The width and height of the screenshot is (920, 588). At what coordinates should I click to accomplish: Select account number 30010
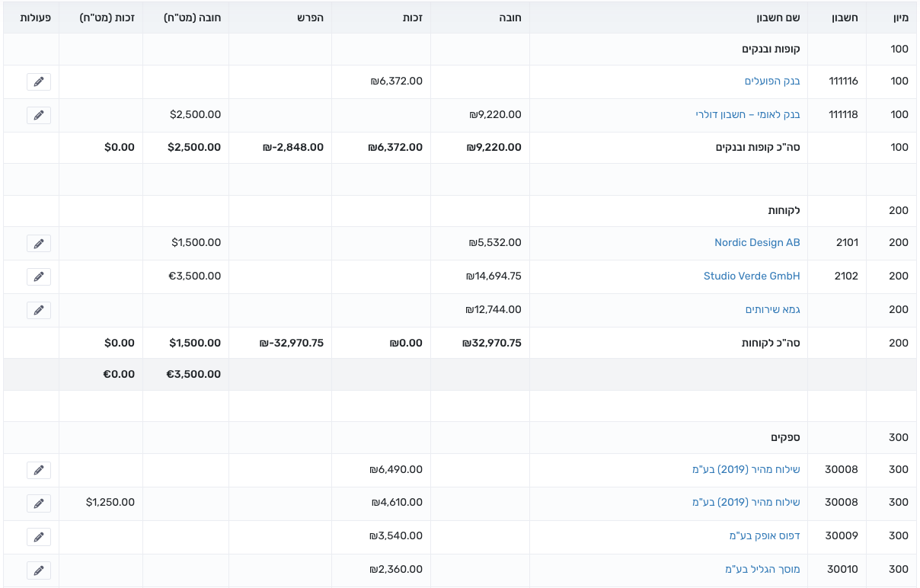pyautogui.click(x=842, y=570)
